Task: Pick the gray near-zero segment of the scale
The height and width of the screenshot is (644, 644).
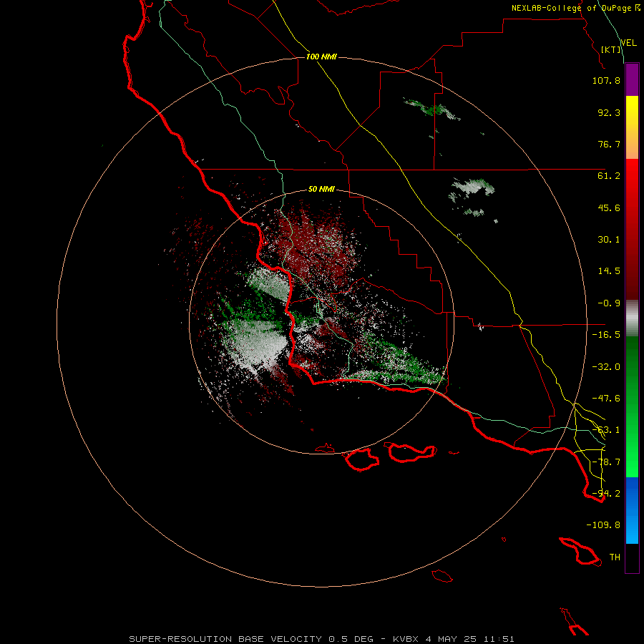Action: [x=632, y=318]
